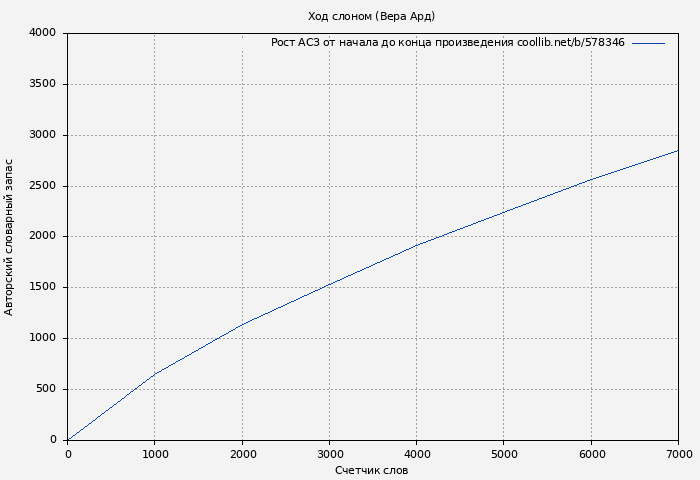Click the curve's data point at 4000 words
700x480 pixels.
pos(416,245)
